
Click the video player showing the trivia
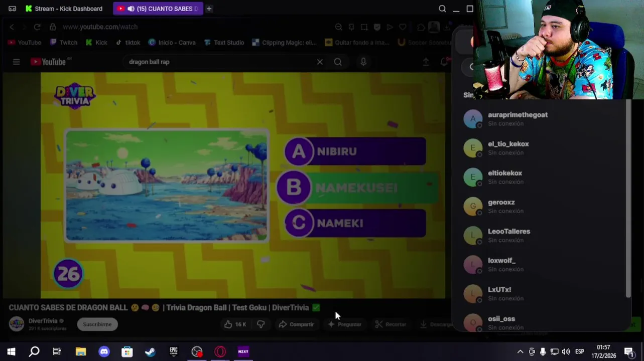tap(243, 186)
